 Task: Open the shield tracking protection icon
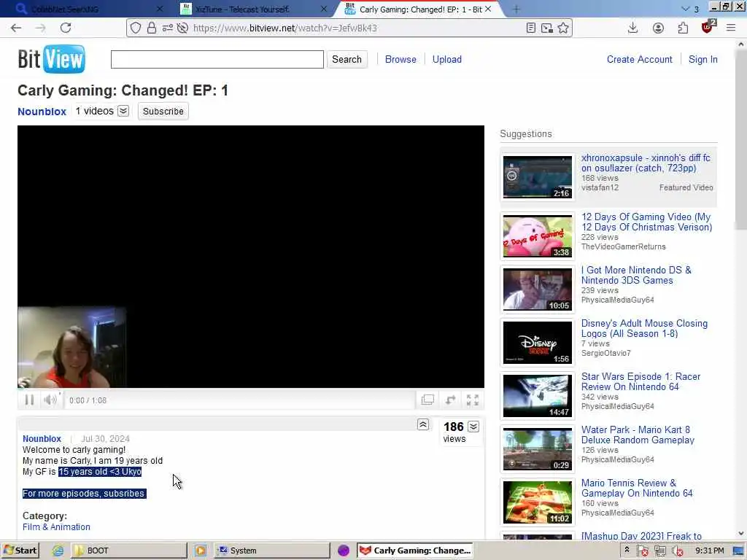click(136, 28)
